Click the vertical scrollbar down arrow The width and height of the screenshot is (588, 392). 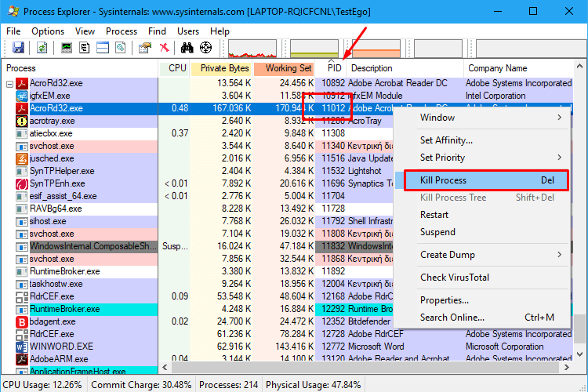click(x=579, y=354)
